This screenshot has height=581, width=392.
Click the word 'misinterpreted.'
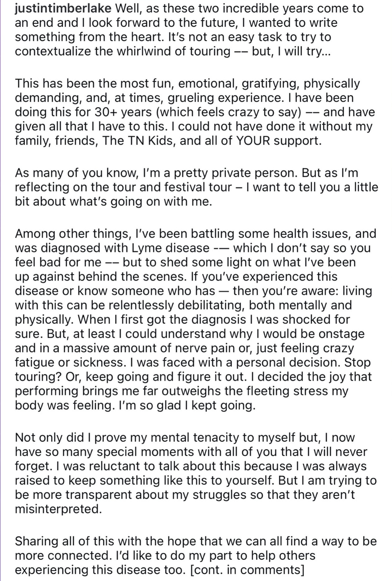58,509
